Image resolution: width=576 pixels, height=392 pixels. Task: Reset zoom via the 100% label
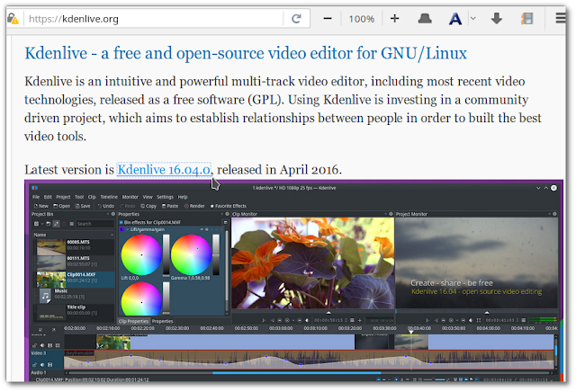click(x=362, y=19)
